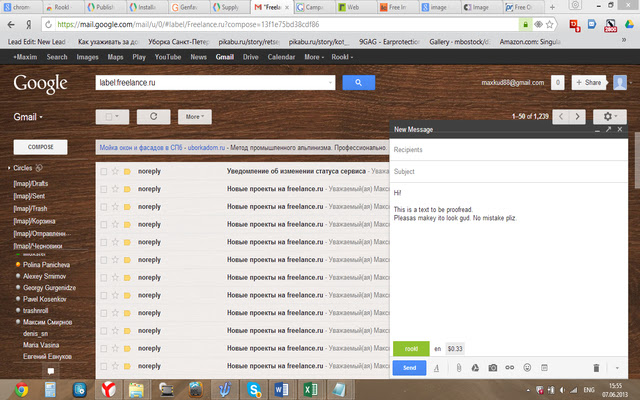This screenshot has width=640, height=400.
Task: Open Chrome from the taskbar
Action: click(x=22, y=389)
